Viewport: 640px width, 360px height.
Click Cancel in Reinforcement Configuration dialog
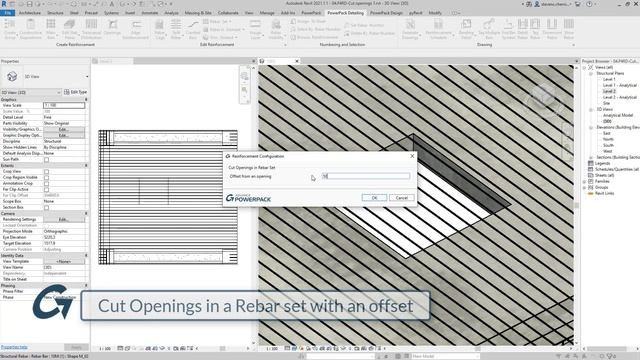pos(402,198)
